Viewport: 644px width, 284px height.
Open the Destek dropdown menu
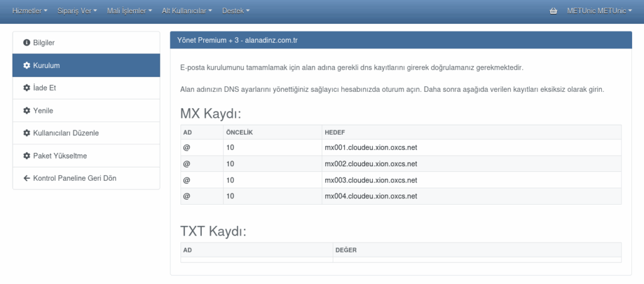236,11
